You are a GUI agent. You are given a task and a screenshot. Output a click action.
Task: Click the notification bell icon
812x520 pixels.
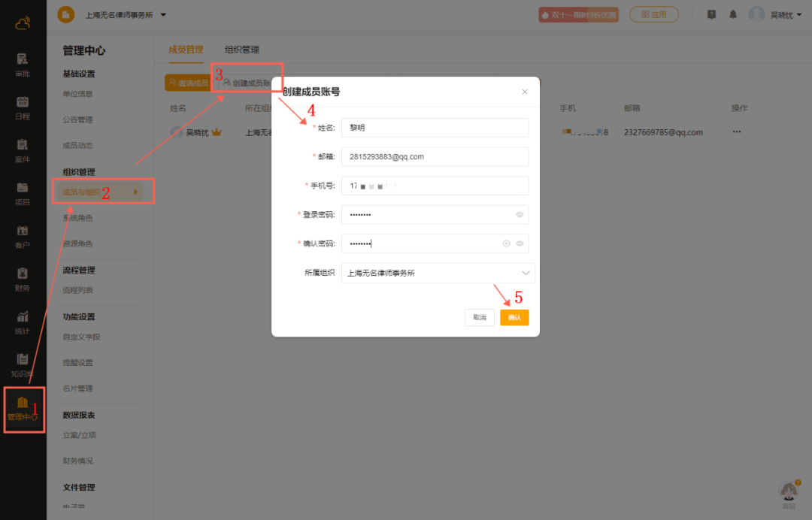tap(733, 14)
